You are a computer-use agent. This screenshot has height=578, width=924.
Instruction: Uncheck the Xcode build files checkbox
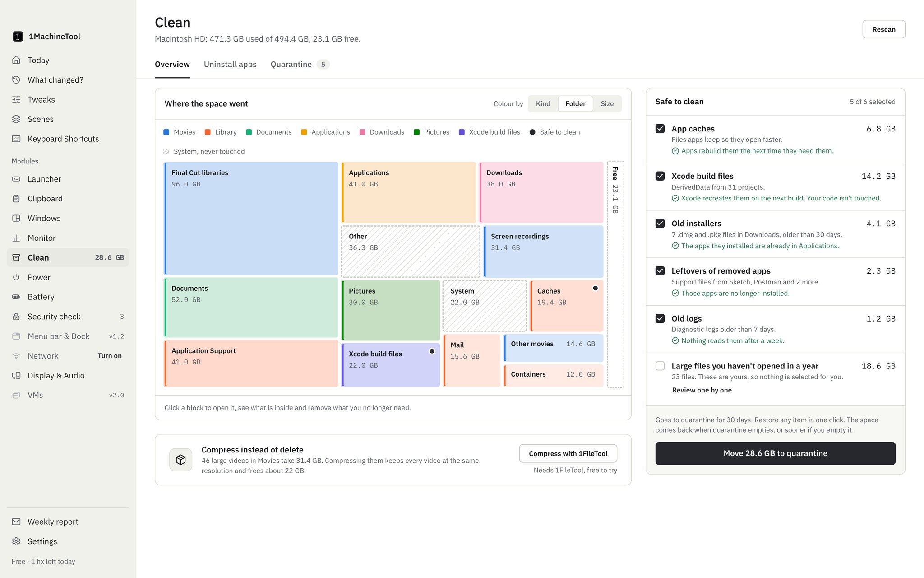[660, 176]
